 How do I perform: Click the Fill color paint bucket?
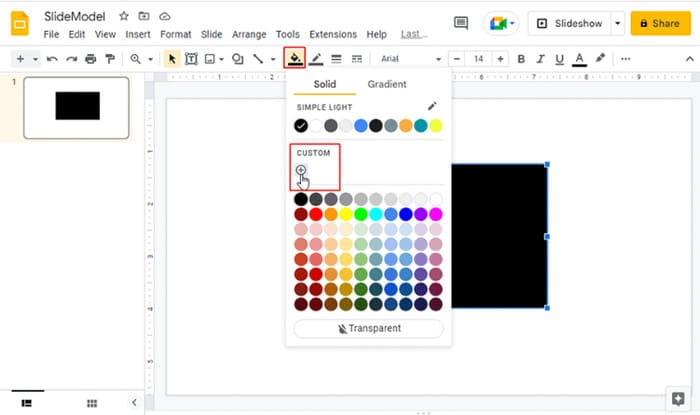pos(295,58)
